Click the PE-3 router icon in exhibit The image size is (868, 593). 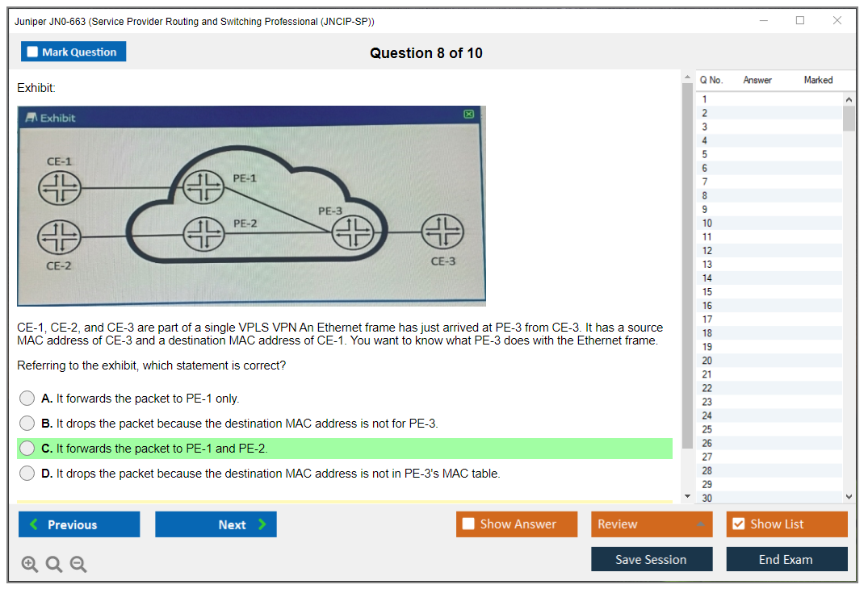point(354,233)
